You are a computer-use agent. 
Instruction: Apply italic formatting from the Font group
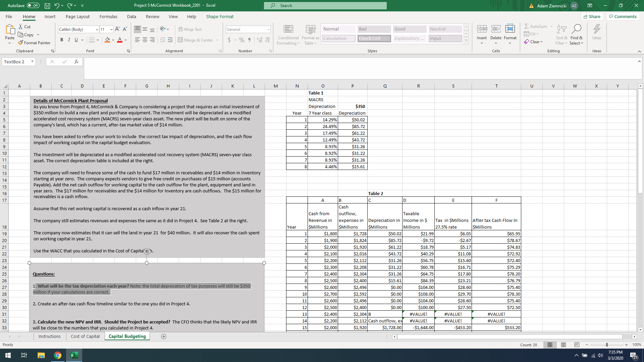69,40
